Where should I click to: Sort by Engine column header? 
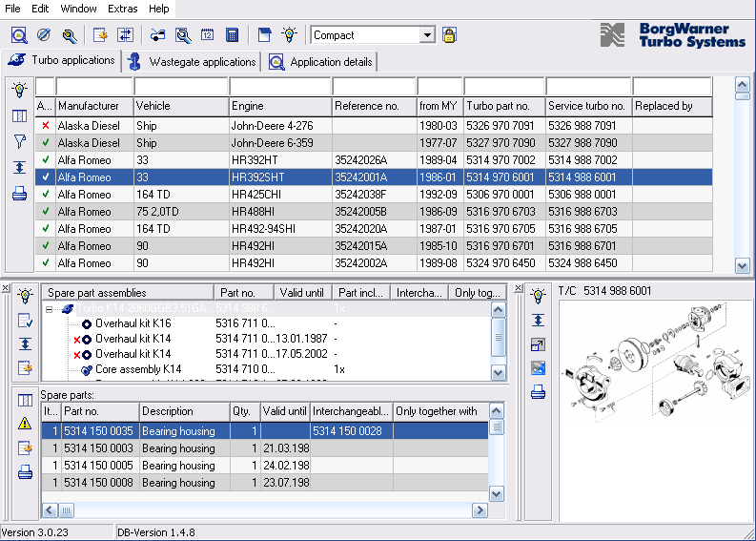point(280,106)
